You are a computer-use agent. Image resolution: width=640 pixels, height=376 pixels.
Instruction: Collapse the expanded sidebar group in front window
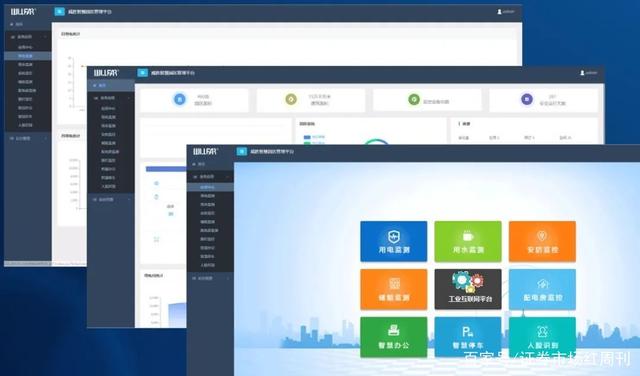(210, 176)
